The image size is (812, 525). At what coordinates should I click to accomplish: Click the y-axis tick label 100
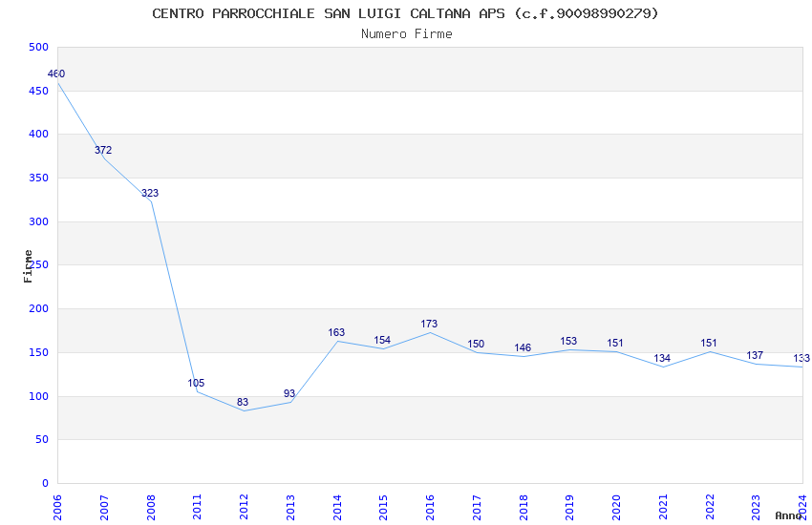[39, 396]
